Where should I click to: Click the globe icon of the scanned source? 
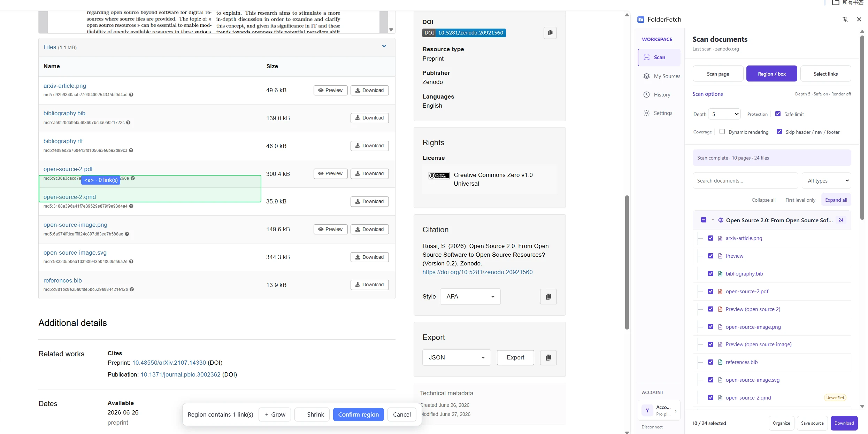coord(721,220)
